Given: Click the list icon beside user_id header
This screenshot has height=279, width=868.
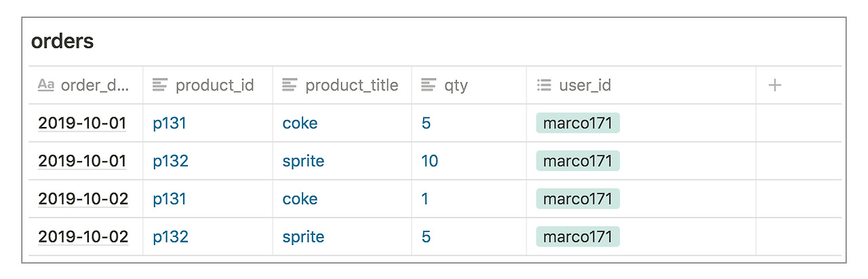Looking at the screenshot, I should point(544,86).
